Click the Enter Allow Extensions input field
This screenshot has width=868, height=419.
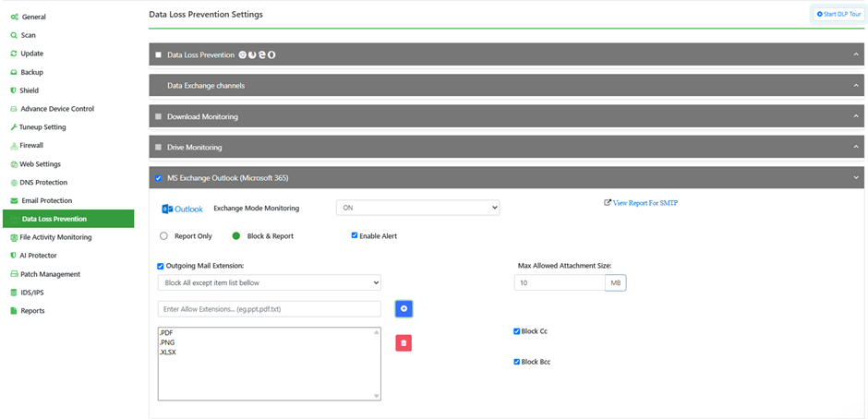coord(270,309)
